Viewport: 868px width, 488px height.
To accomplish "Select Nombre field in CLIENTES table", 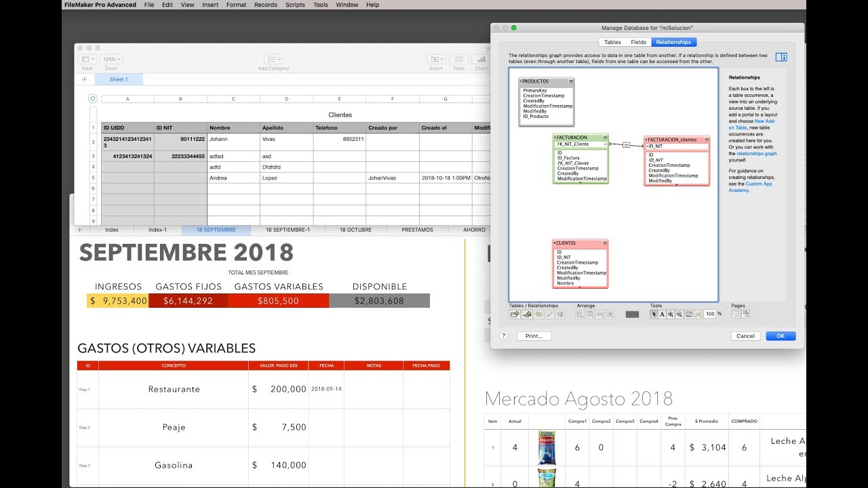I will tap(566, 283).
